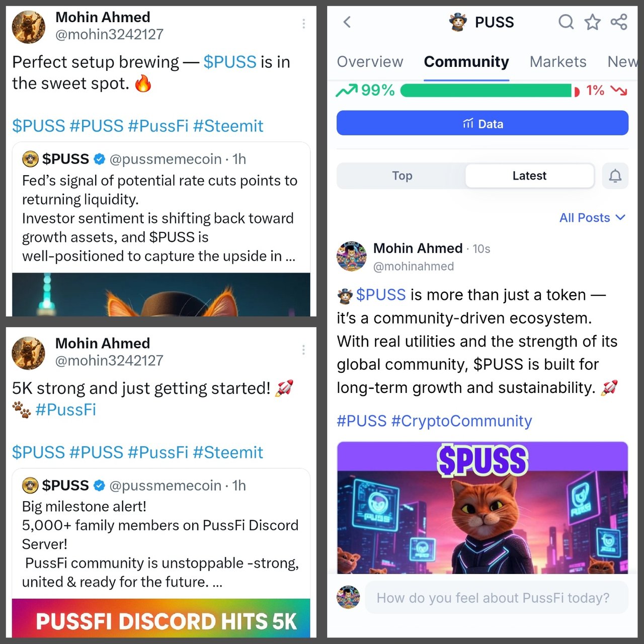644x644 pixels.
Task: Open the #CryptoCommunity hashtag link
Action: click(461, 421)
